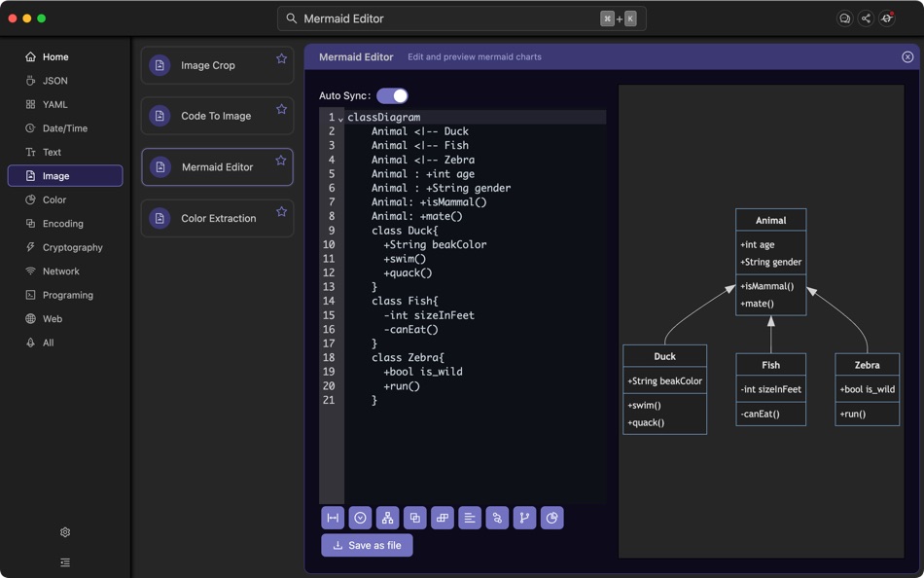Click Save as file button

[x=367, y=545]
